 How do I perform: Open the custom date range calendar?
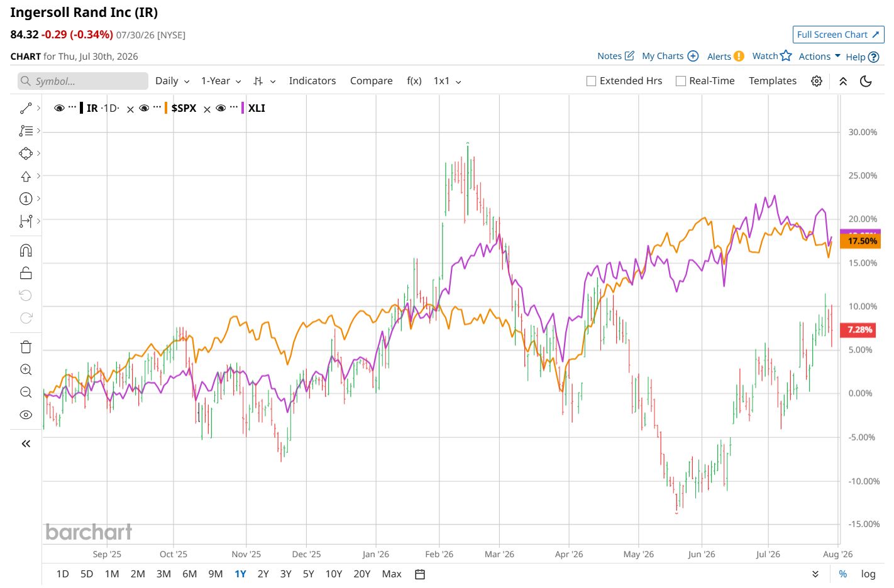420,574
